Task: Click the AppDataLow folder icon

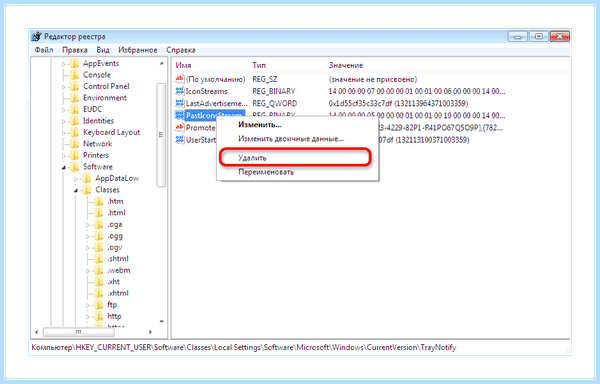Action: click(87, 178)
